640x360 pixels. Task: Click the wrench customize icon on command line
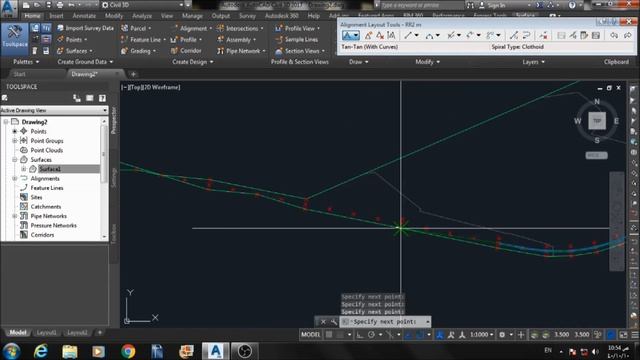(333, 322)
